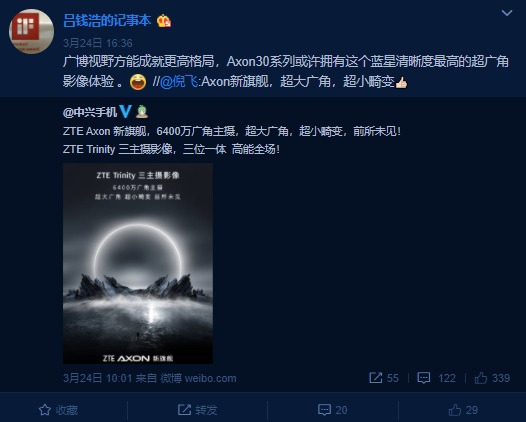Open 吕钱浩的记事本 username link
This screenshot has width=526, height=422.
pos(107,20)
